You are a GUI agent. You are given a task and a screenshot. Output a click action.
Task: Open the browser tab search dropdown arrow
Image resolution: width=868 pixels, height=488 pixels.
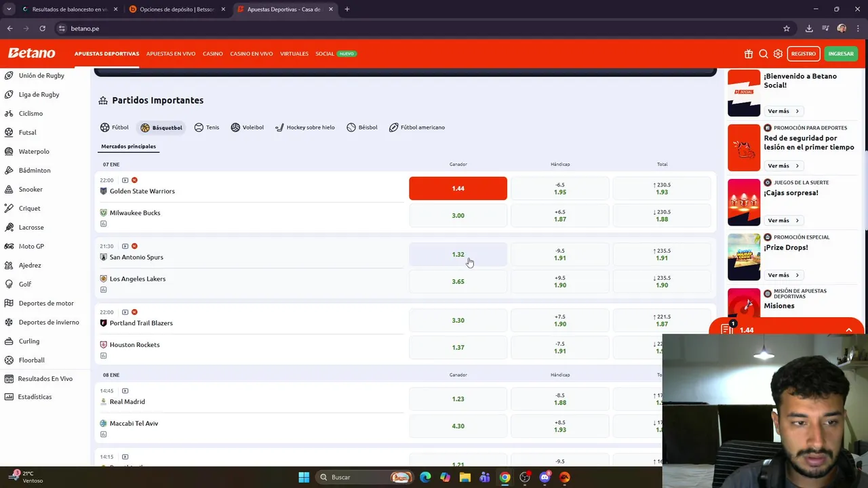pyautogui.click(x=9, y=9)
